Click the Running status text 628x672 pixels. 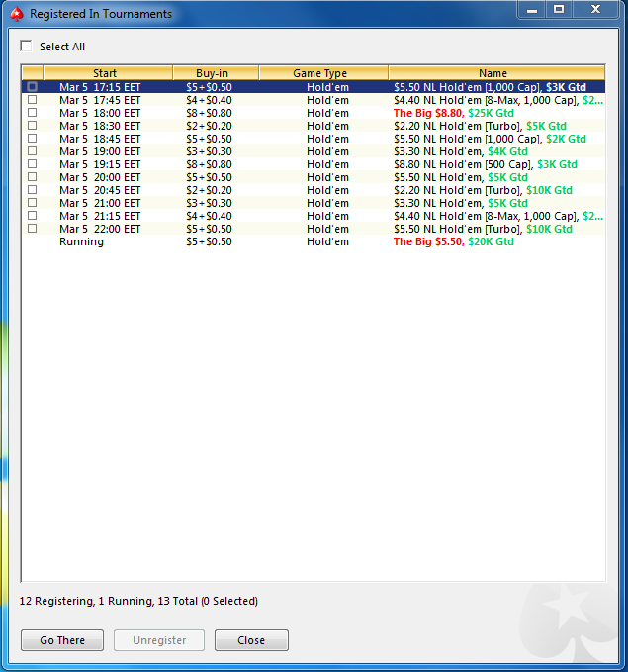click(x=81, y=241)
